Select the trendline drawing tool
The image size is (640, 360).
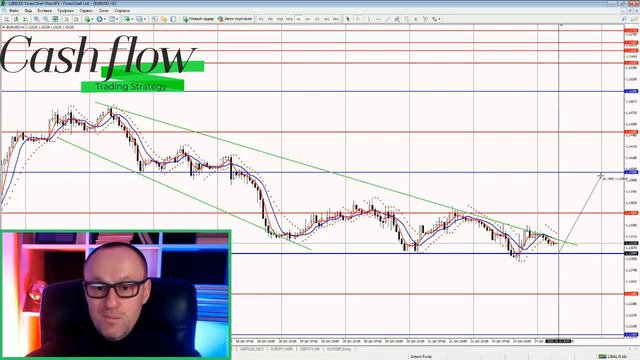click(x=387, y=19)
